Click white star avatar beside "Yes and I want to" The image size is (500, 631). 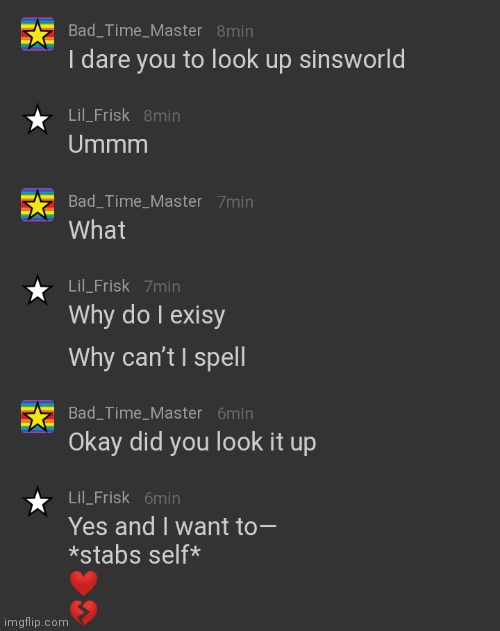[x=37, y=502]
